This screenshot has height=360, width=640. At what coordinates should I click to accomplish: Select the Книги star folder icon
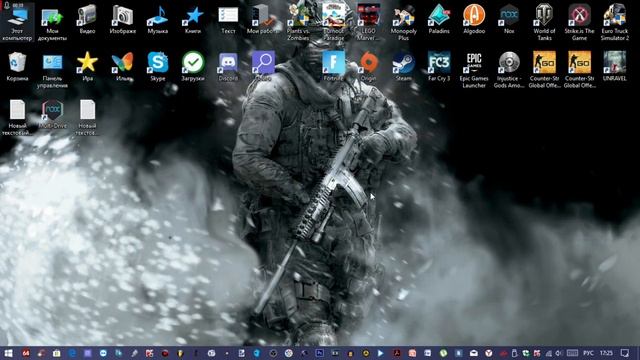click(x=193, y=19)
